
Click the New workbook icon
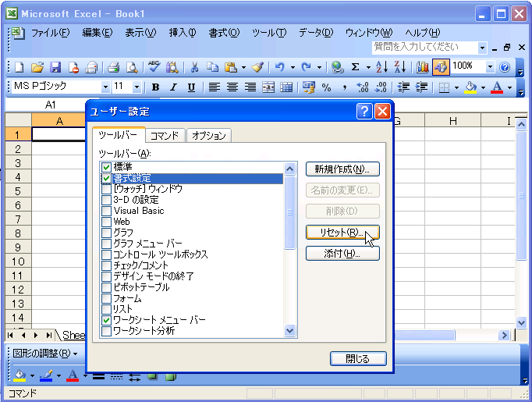(x=19, y=67)
